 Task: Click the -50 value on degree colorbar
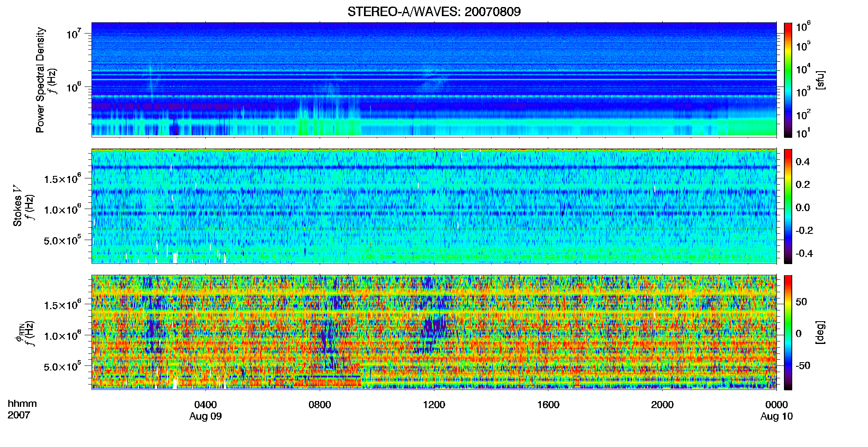803,366
